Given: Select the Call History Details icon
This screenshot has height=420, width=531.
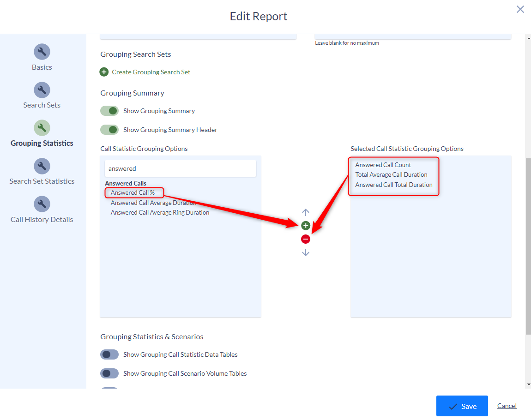Looking at the screenshot, I should 42,204.
